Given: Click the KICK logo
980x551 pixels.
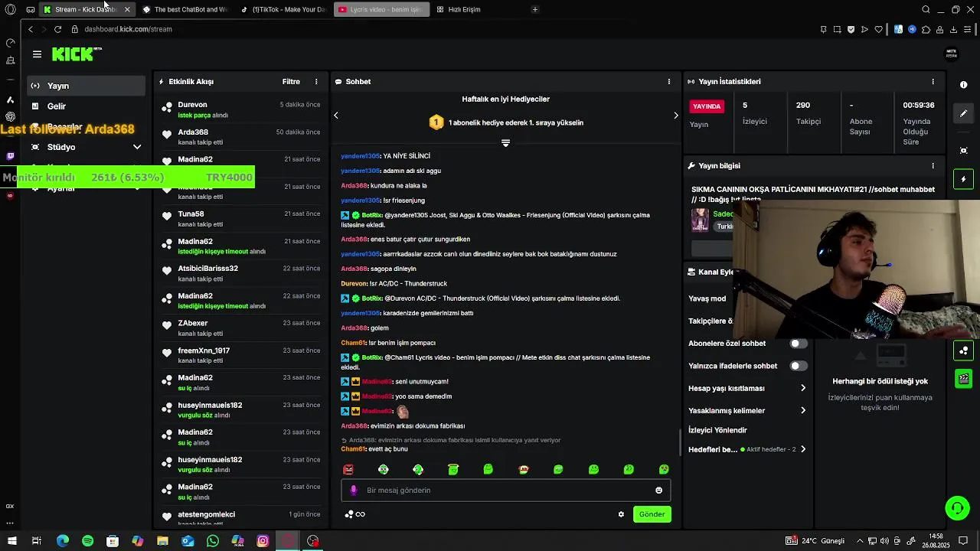Looking at the screenshot, I should click(77, 54).
